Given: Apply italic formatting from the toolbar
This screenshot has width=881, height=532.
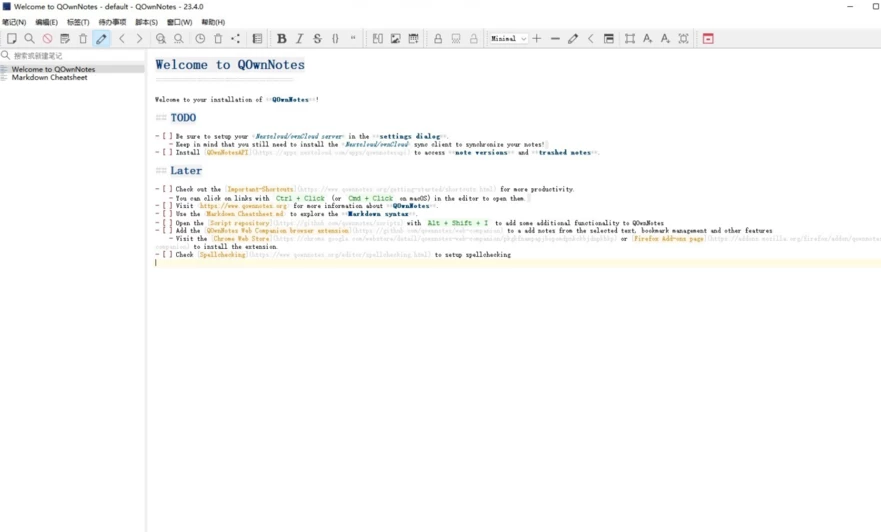Looking at the screenshot, I should pos(299,39).
